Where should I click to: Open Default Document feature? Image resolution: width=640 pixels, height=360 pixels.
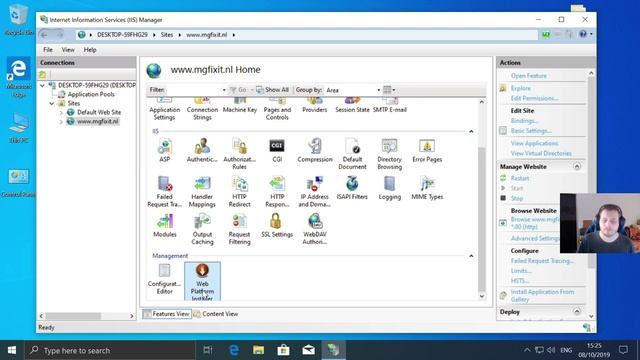point(352,154)
